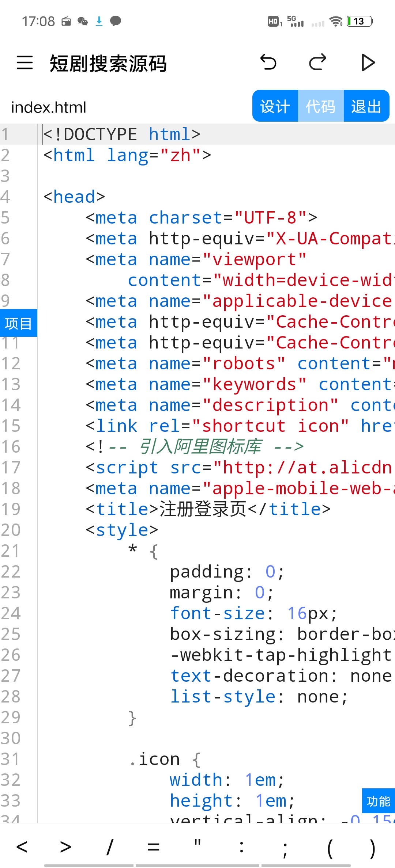Tap the battery indicator showing 13

(x=360, y=21)
